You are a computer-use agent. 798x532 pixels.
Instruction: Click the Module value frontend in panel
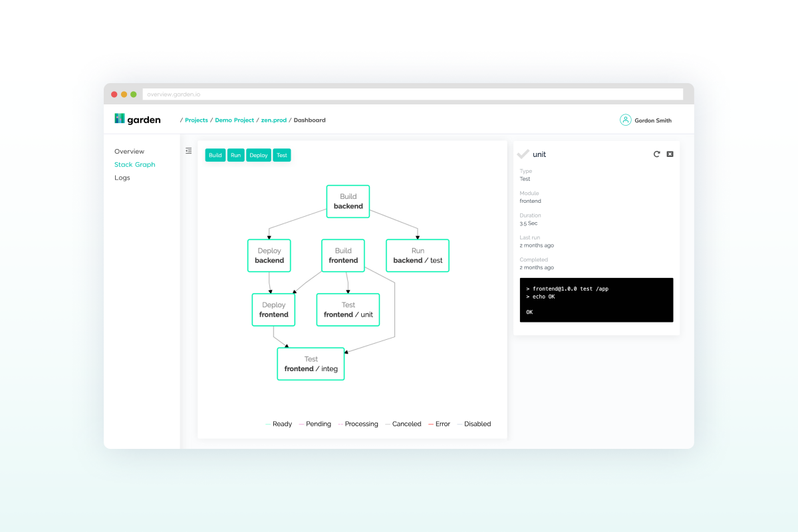pyautogui.click(x=530, y=201)
